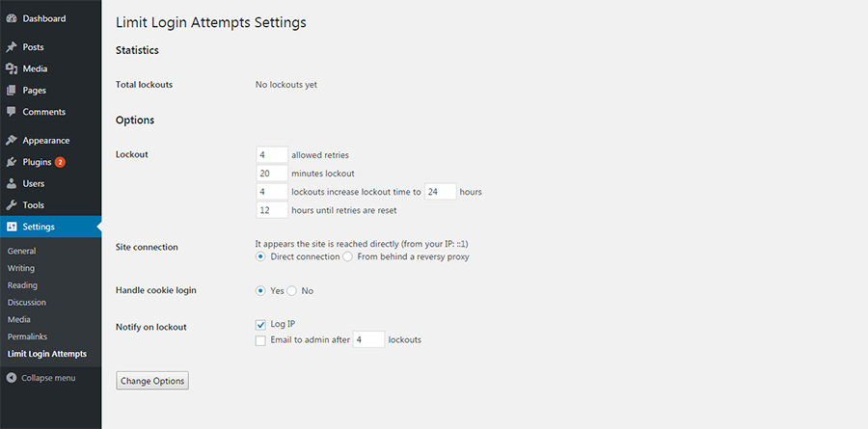Click the 'No lockouts yet' text
The height and width of the screenshot is (429, 868).
(x=286, y=85)
